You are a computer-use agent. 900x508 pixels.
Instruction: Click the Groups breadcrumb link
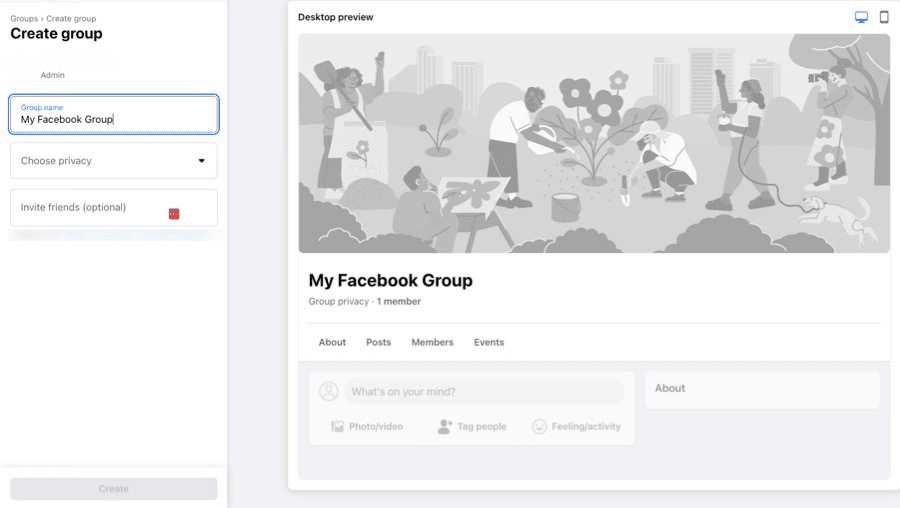[x=24, y=18]
